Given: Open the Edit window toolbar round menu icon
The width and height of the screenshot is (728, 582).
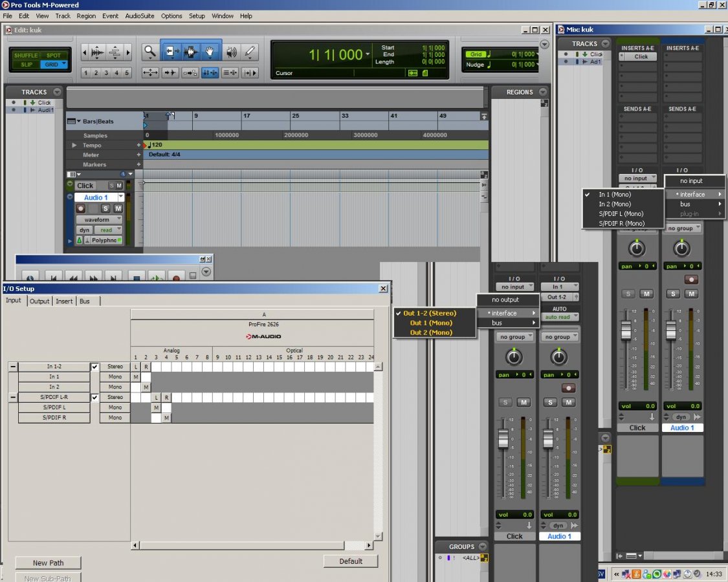Looking at the screenshot, I should 544,44.
